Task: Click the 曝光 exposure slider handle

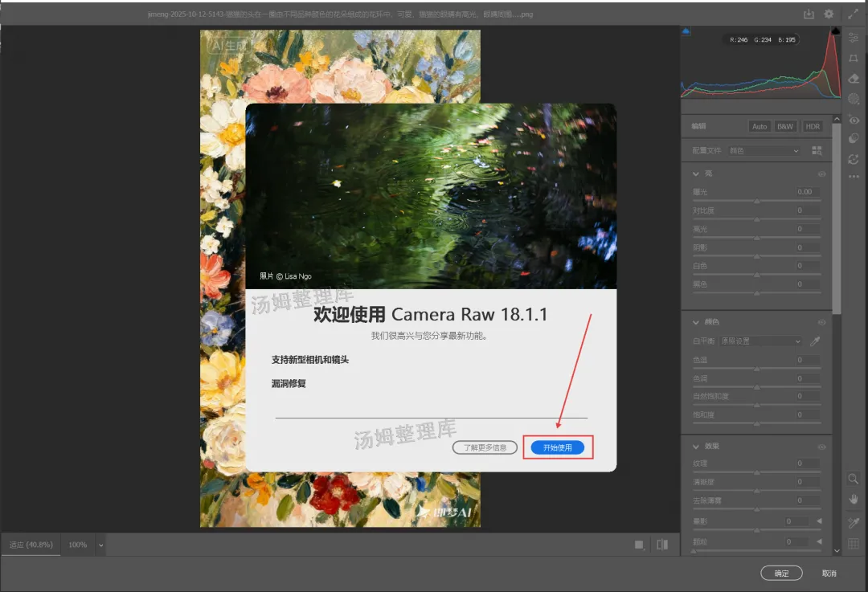Action: [757, 201]
